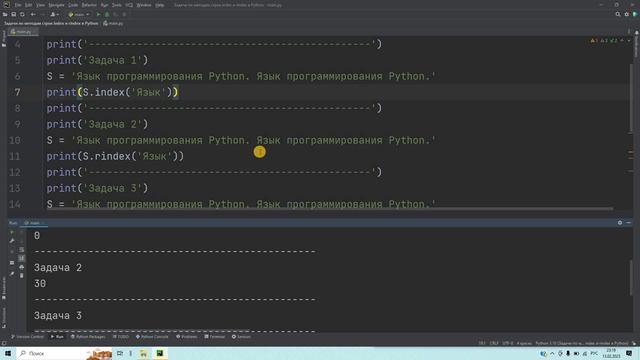This screenshot has height=360, width=640.
Task: Toggle Pin Tab in the Run panel
Action: 12,274
